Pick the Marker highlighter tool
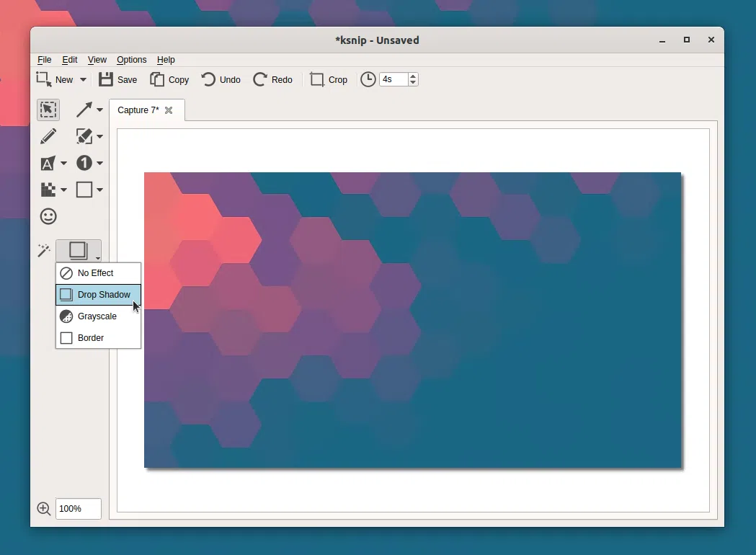Viewport: 756px width, 555px height. point(84,136)
